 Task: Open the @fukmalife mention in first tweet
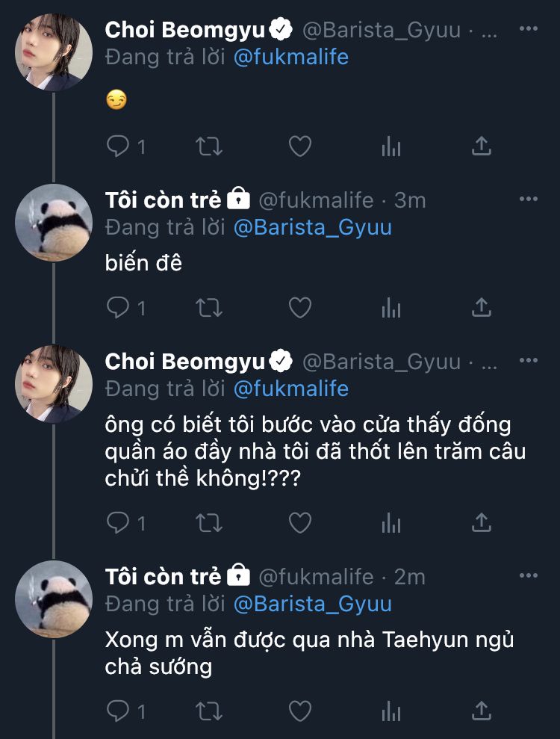click(x=291, y=58)
